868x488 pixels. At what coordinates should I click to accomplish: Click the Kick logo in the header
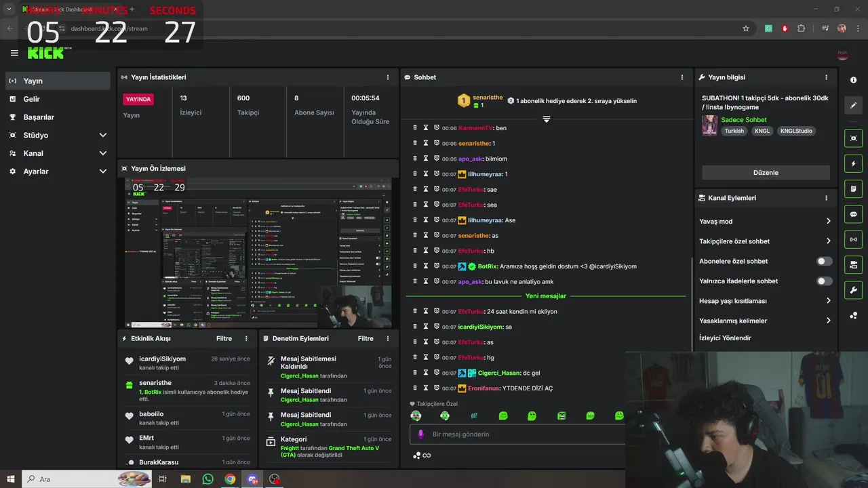[x=46, y=53]
